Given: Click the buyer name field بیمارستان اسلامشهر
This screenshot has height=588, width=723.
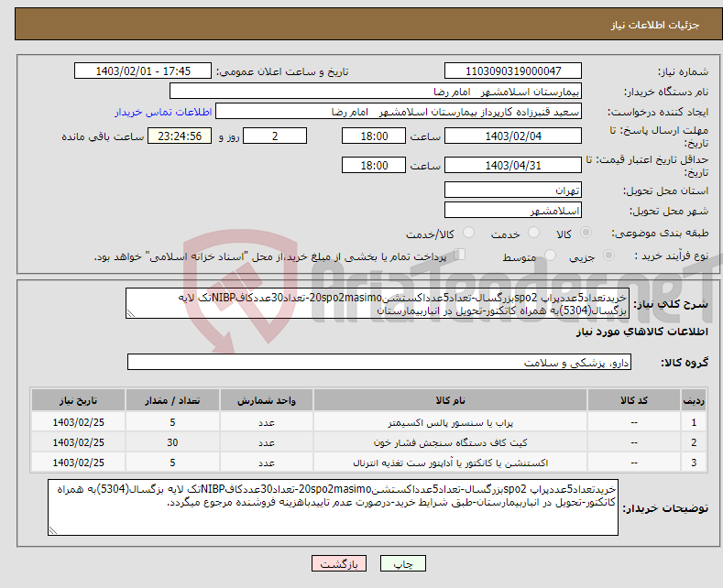Looking at the screenshot, I should point(376,92).
